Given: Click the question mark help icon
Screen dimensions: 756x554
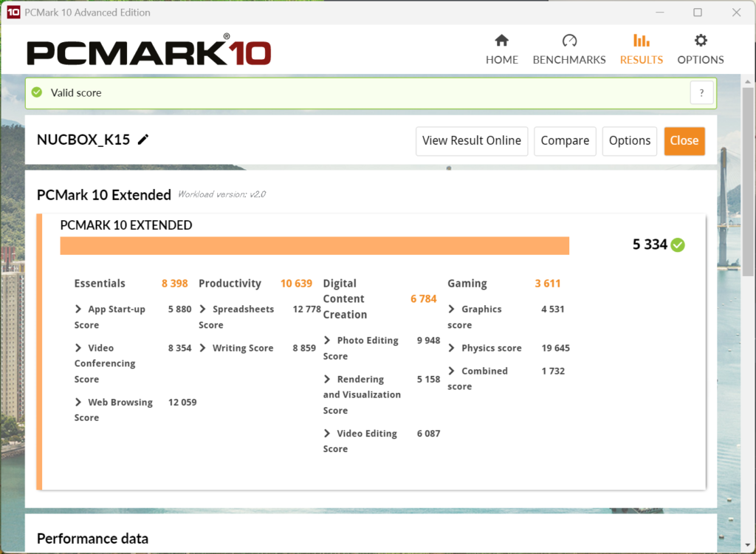Looking at the screenshot, I should [701, 93].
